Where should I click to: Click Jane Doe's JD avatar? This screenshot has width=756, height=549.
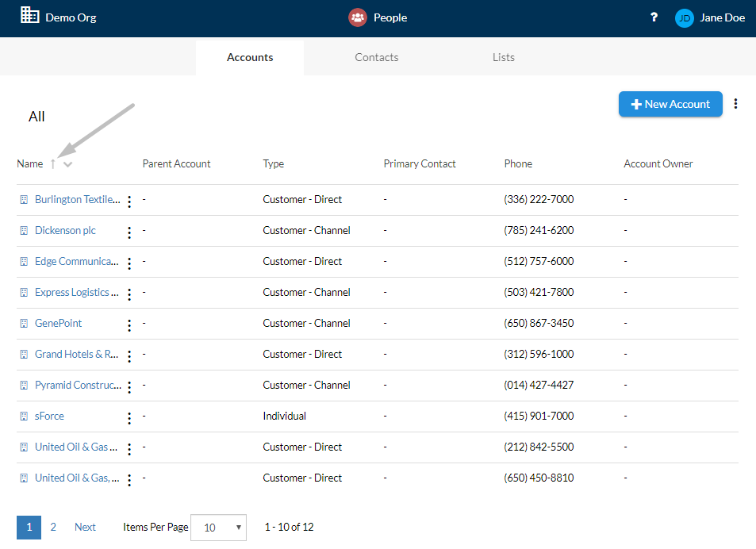[684, 18]
